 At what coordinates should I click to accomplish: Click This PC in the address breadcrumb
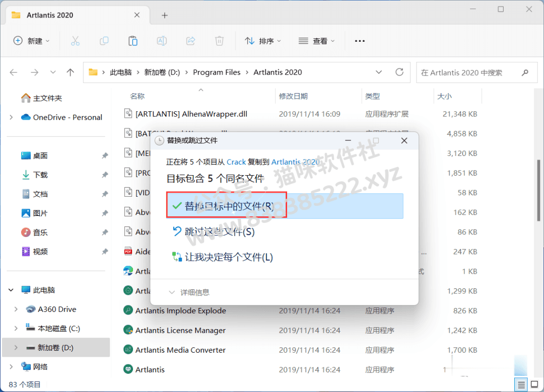pos(121,72)
